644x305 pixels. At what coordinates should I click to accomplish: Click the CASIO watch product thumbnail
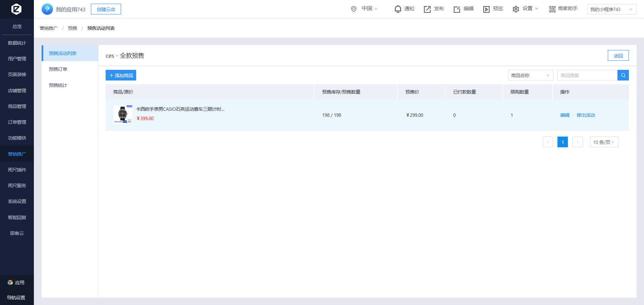(x=123, y=114)
